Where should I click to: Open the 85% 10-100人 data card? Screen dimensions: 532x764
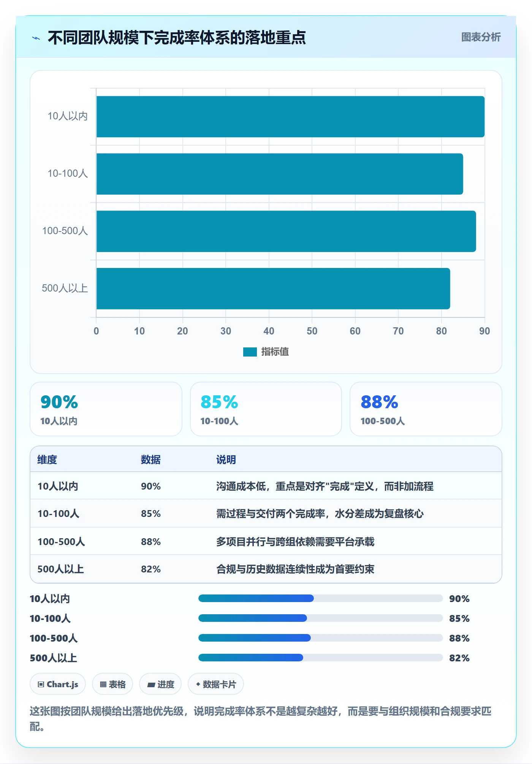click(266, 409)
